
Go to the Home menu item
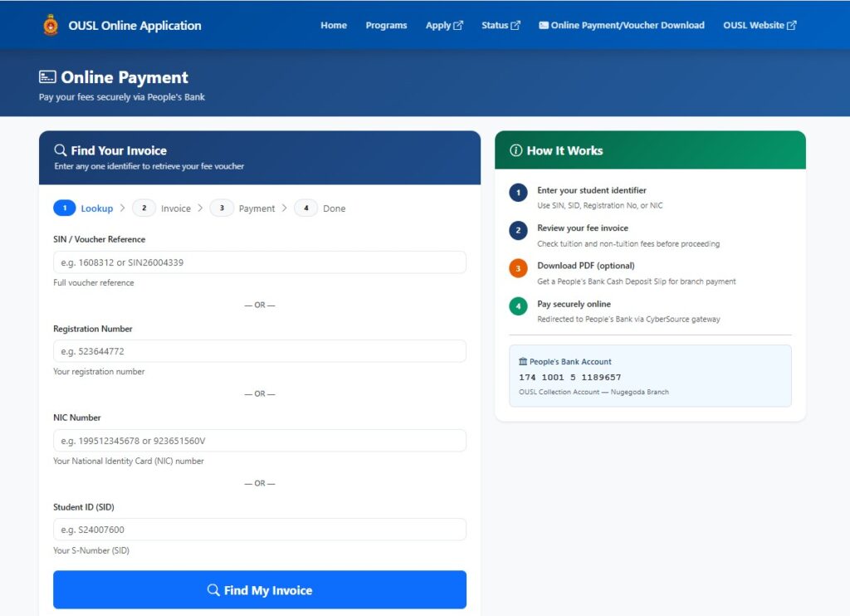(334, 26)
